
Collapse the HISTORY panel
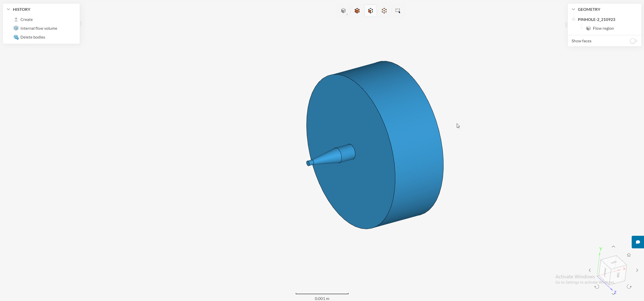[8, 9]
